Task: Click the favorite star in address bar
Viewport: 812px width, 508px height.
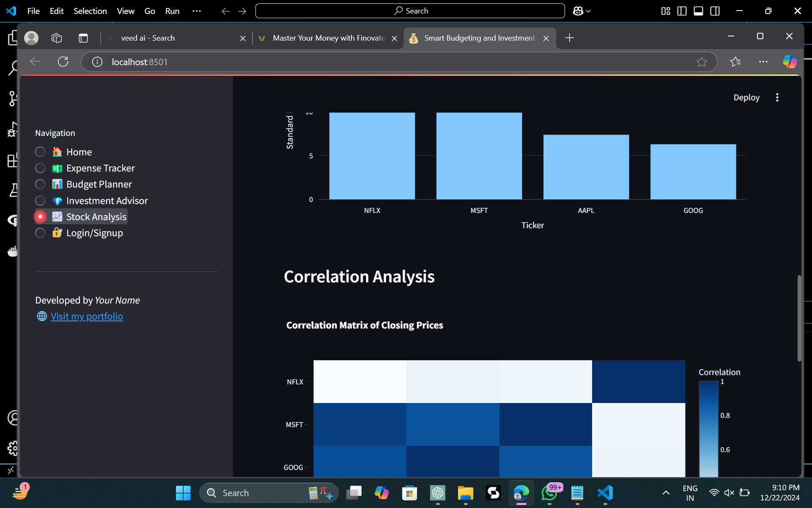Action: click(x=702, y=62)
